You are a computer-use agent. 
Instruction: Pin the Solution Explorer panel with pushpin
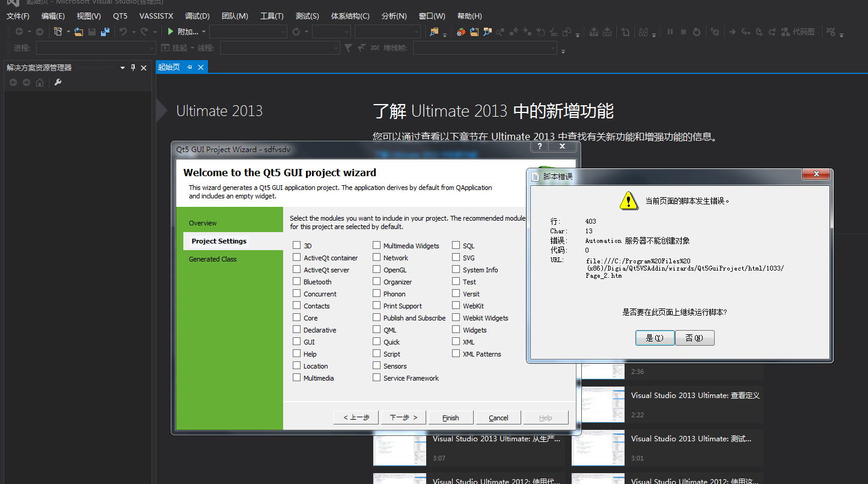(133, 68)
